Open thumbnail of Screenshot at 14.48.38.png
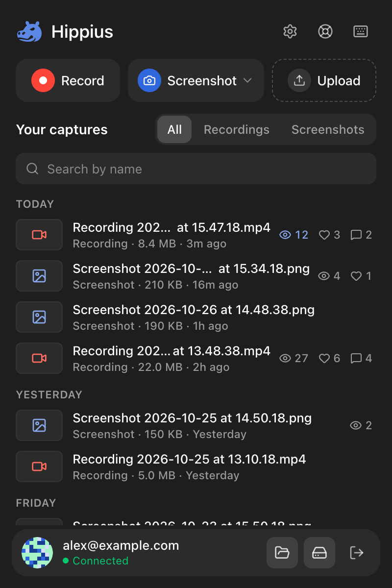 [x=39, y=317]
